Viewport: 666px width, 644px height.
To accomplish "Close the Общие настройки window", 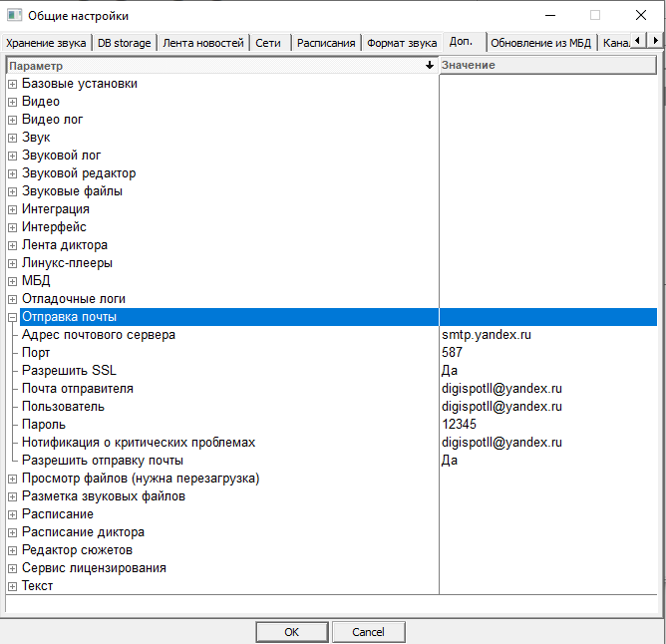I will pyautogui.click(x=641, y=15).
